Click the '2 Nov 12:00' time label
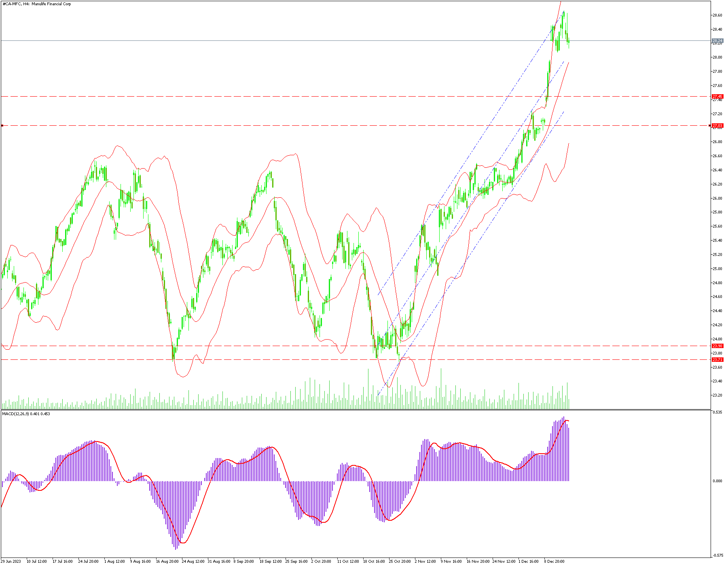This screenshot has height=566, width=728. [425, 562]
